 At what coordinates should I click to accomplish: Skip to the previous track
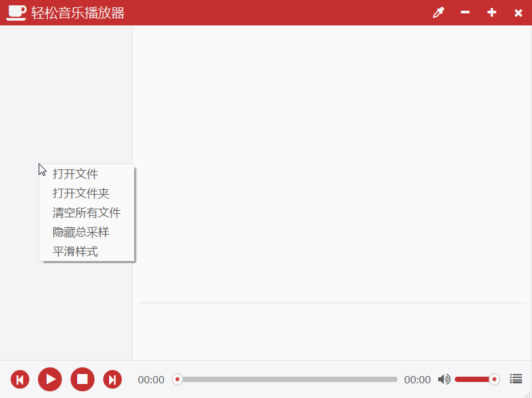pyautogui.click(x=20, y=379)
